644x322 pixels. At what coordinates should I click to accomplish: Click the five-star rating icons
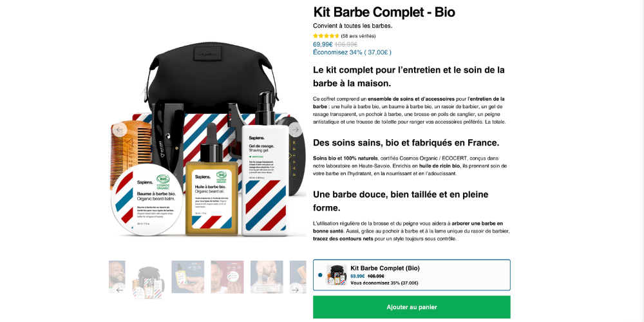click(x=326, y=36)
